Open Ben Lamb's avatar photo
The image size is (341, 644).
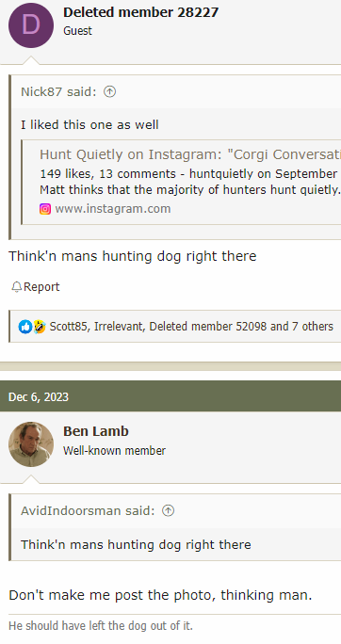tap(31, 444)
